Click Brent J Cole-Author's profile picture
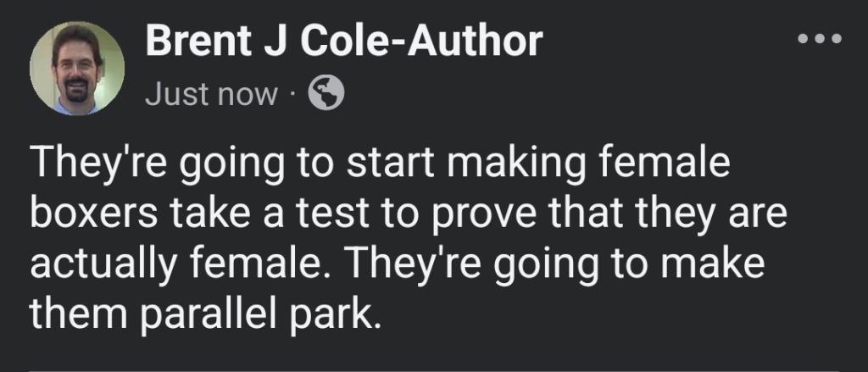868x372 pixels. coord(77,68)
